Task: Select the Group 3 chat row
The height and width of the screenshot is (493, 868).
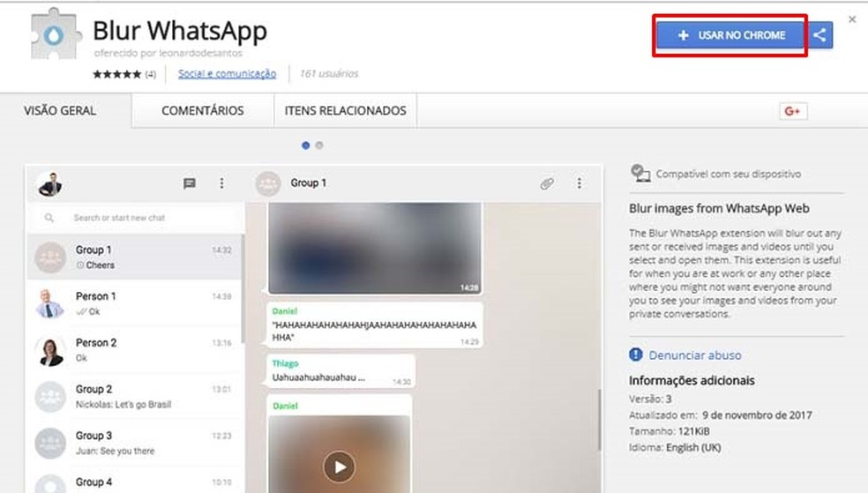Action: 134,444
